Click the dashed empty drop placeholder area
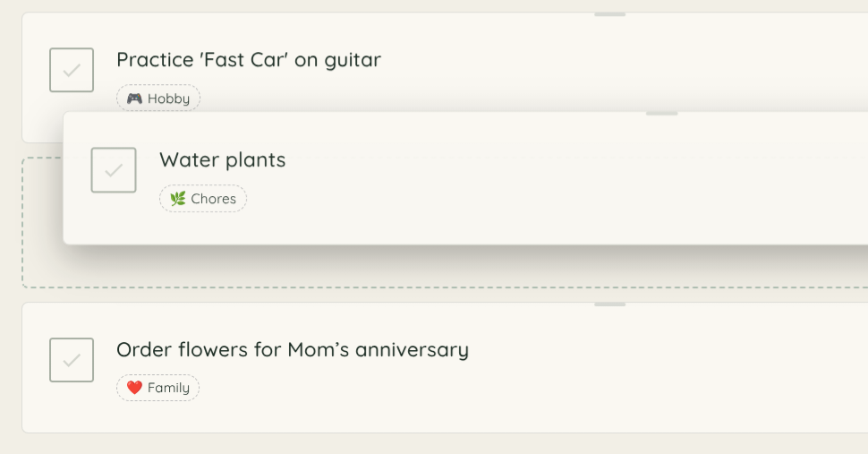The width and height of the screenshot is (868, 454). 41,267
